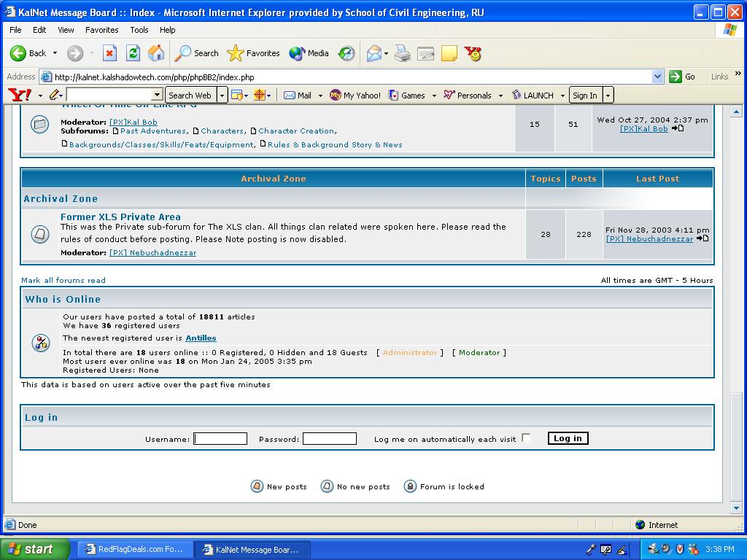The image size is (747, 560).
Task: Click the Forward navigation arrow icon
Action: pyautogui.click(x=75, y=53)
